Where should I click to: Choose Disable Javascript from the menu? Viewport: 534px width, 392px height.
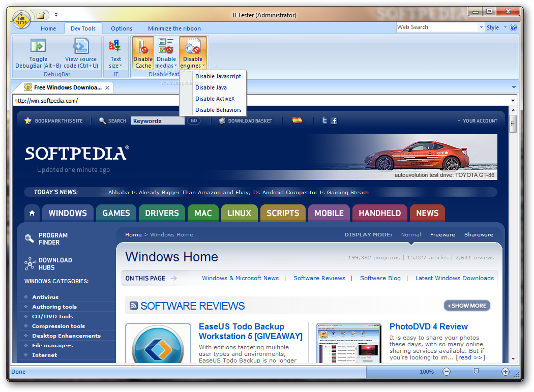pos(218,76)
